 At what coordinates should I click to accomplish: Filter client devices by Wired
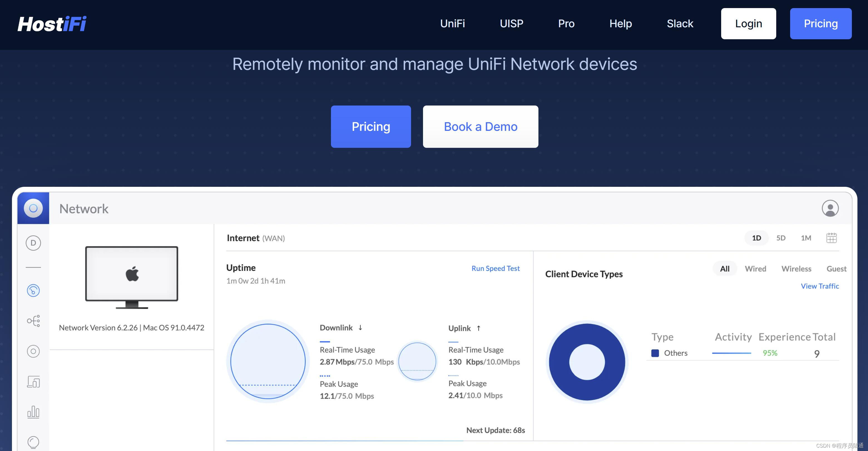point(755,268)
